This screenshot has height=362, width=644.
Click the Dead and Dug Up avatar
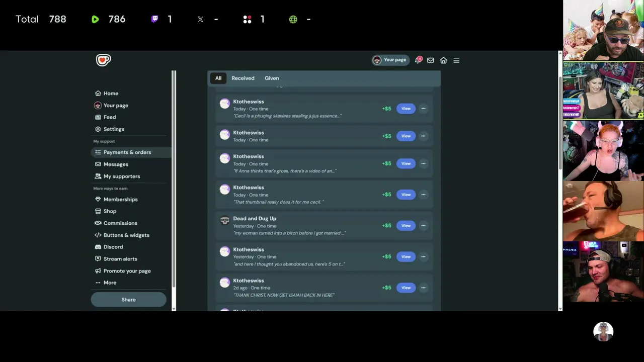[225, 221]
